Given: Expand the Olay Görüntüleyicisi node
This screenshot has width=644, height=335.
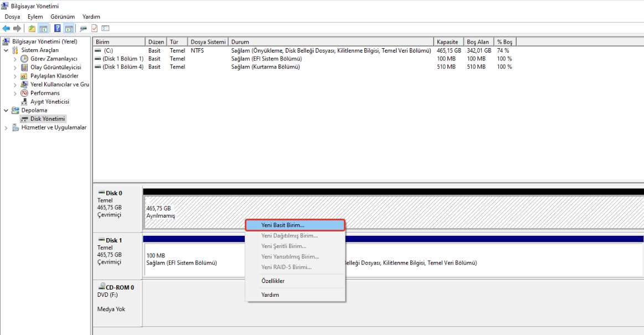Looking at the screenshot, I should pyautogui.click(x=15, y=68).
